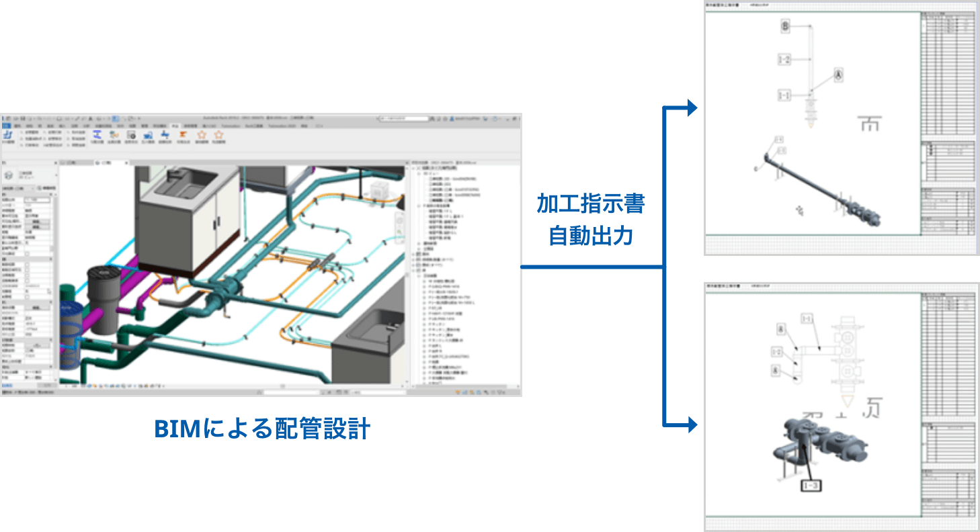
Task: Close the active 3D view tab
Action: pyautogui.click(x=126, y=163)
